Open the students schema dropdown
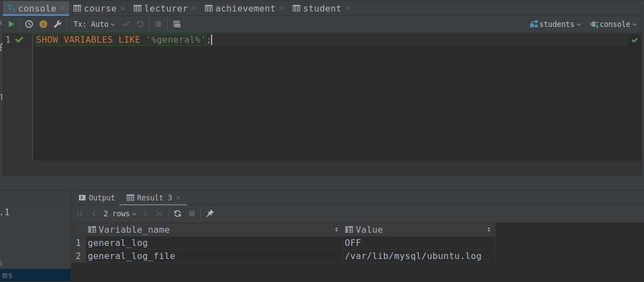 (556, 24)
